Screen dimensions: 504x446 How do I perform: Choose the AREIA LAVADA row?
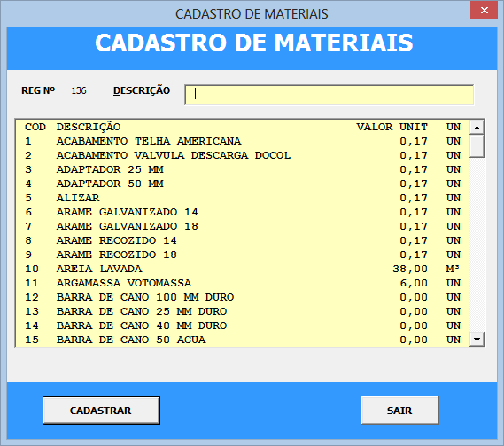(243, 269)
